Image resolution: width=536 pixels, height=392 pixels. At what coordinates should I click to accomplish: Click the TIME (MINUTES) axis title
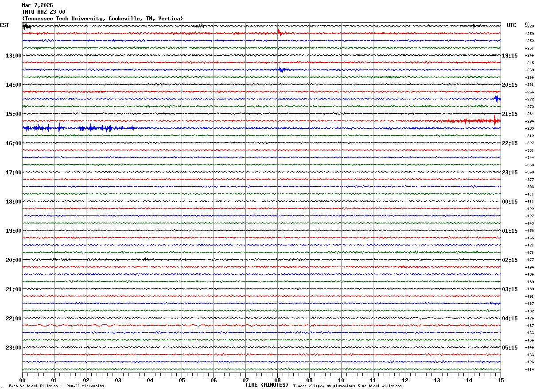(267, 385)
